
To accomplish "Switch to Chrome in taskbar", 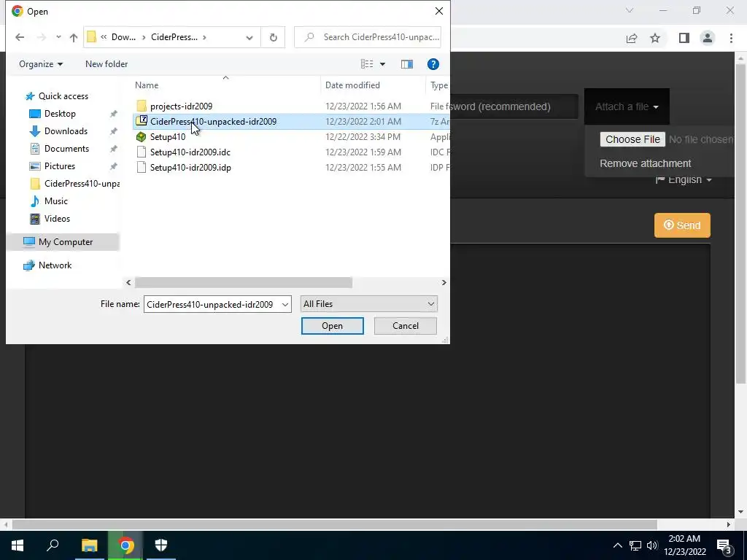I will 125,545.
